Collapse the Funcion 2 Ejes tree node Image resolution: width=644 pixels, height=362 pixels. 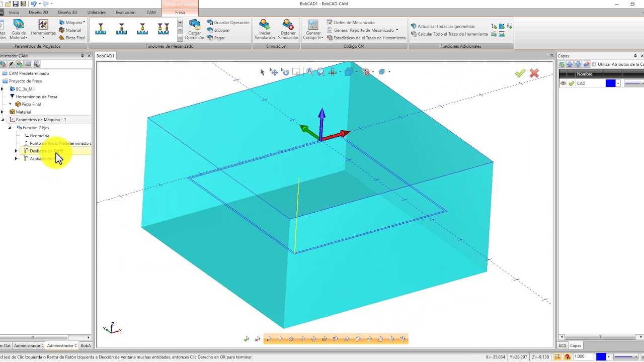[x=10, y=128]
